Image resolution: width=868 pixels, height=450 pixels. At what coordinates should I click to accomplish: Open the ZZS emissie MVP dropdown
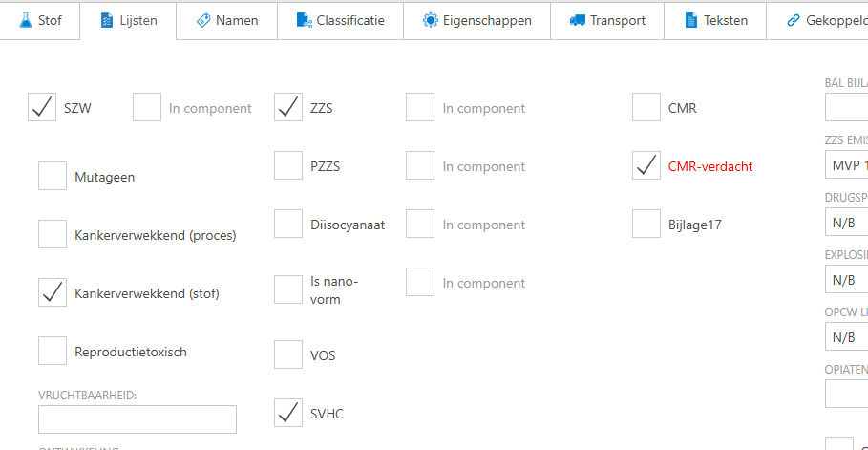pos(846,164)
